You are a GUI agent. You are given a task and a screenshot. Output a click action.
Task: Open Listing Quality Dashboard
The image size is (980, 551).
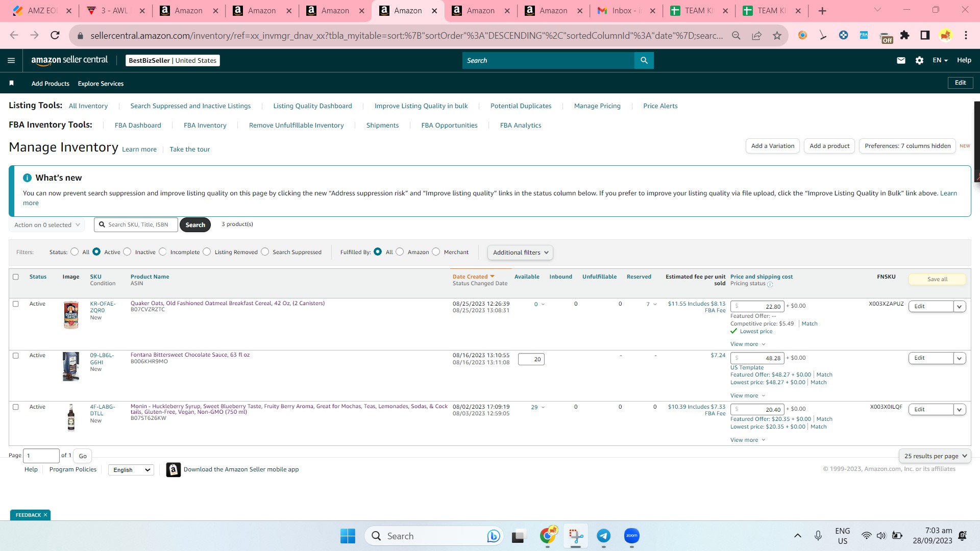(312, 106)
